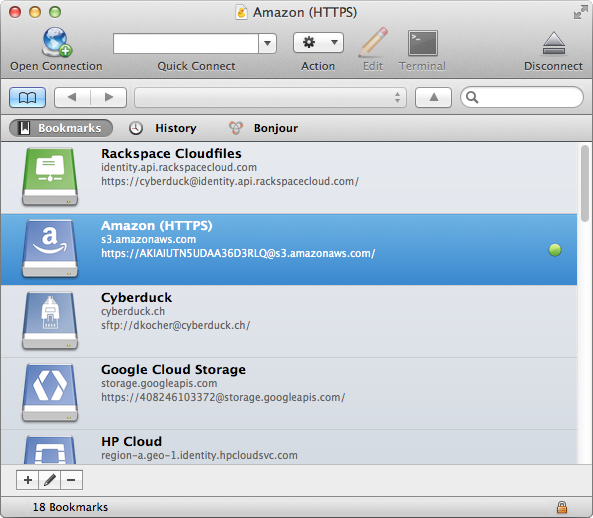Click the Amazon https URL text
593x518 pixels.
pyautogui.click(x=238, y=253)
